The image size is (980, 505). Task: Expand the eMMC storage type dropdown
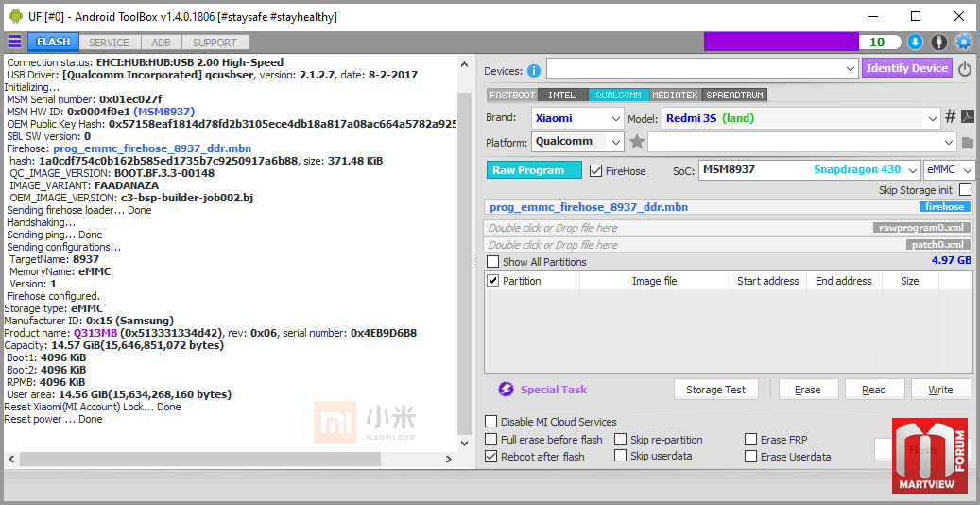coord(968,171)
